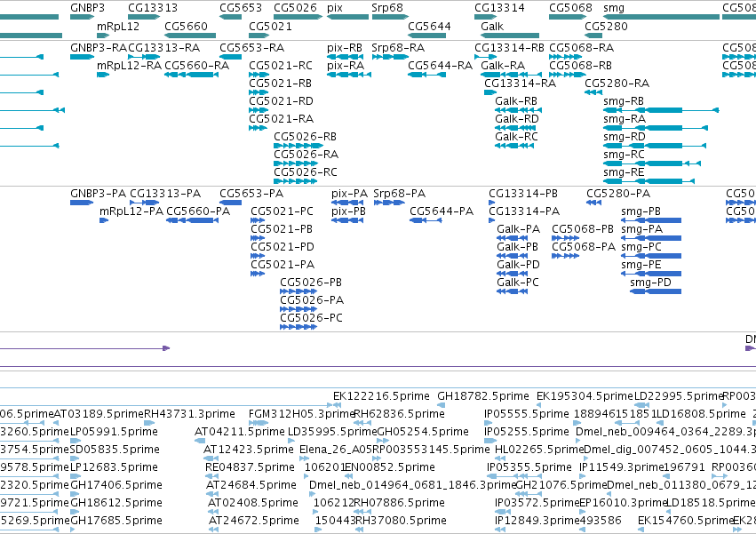Screen dimensions: 756x534
Task: Select the CG13314-RA transcript
Action: pos(490,92)
